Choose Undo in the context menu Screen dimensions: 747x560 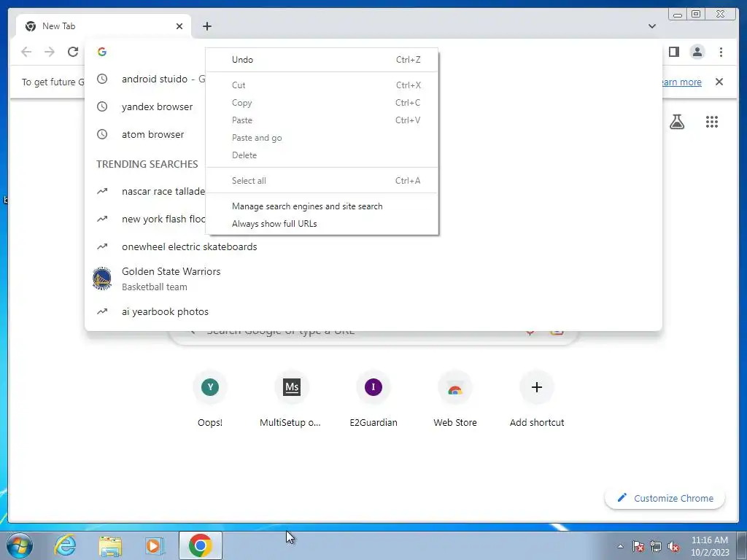(x=322, y=60)
